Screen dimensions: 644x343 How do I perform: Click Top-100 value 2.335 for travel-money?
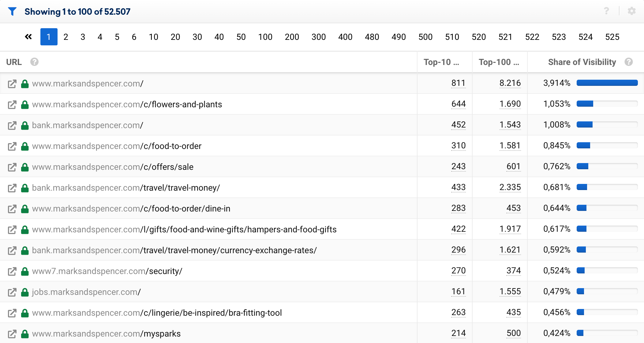(x=510, y=187)
